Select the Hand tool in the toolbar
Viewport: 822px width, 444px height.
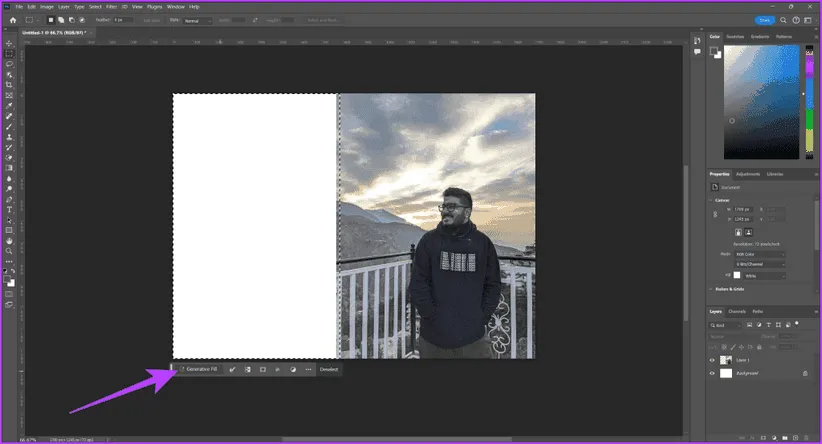pos(9,241)
